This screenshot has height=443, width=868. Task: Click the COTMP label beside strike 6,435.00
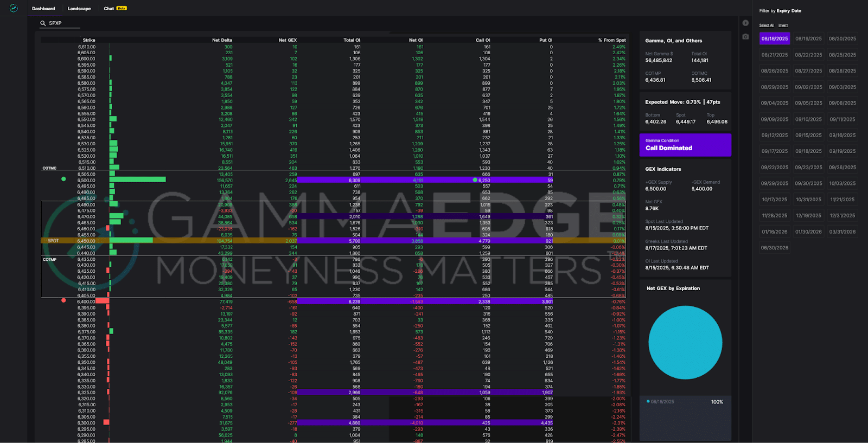(x=49, y=260)
